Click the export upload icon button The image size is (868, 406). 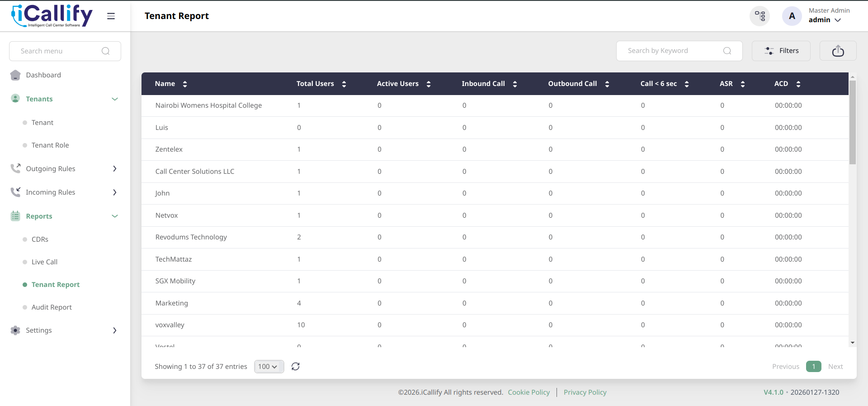pyautogui.click(x=838, y=51)
